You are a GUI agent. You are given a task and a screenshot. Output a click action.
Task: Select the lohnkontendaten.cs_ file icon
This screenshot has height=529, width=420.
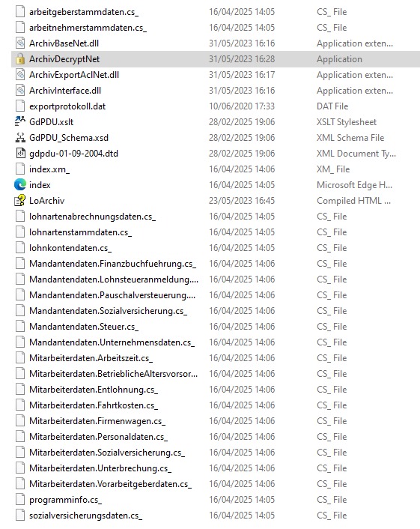click(20, 248)
